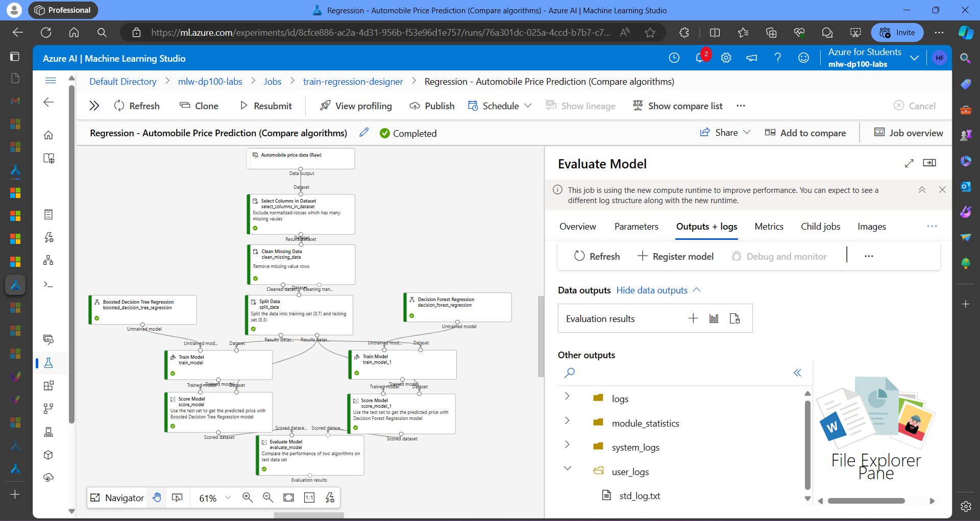The height and width of the screenshot is (521, 980).
Task: Visualize the Evaluation results output
Action: [x=714, y=318]
